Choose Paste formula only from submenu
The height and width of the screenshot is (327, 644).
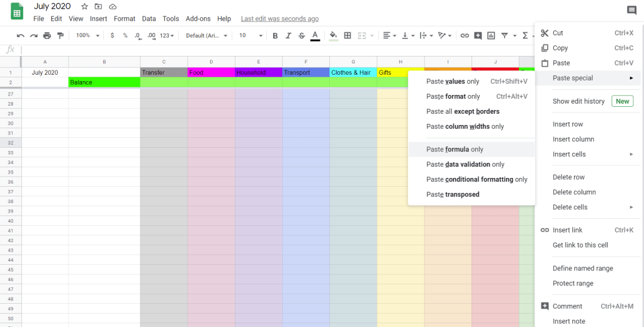[455, 150]
